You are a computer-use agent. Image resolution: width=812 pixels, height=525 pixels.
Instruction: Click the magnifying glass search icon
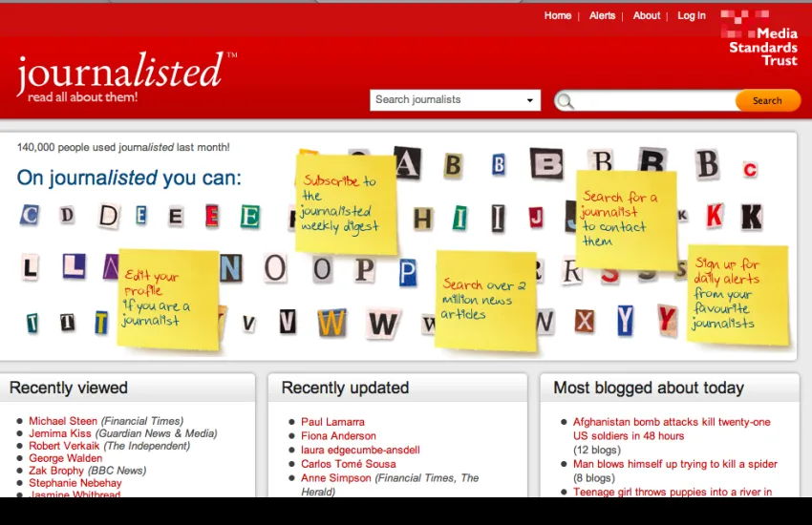565,101
